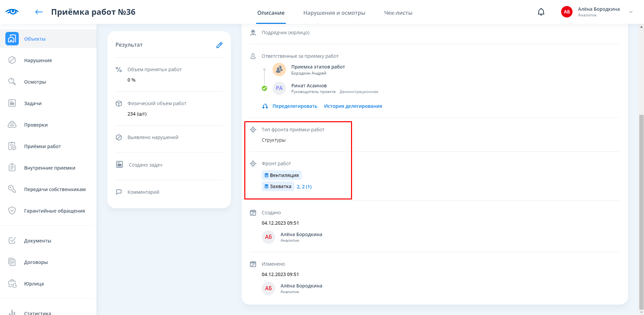Click the Захватка tag
Screen dimensions: 644x315
(x=278, y=186)
